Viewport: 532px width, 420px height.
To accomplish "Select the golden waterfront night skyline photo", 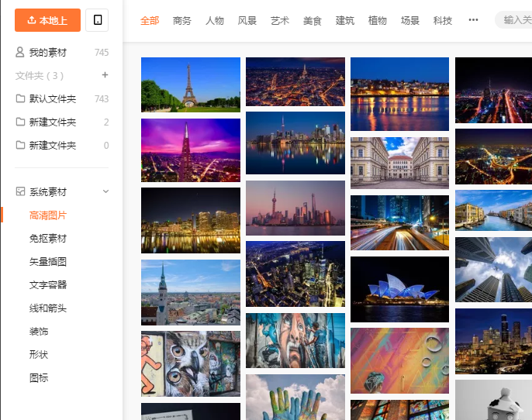I will point(191,220).
